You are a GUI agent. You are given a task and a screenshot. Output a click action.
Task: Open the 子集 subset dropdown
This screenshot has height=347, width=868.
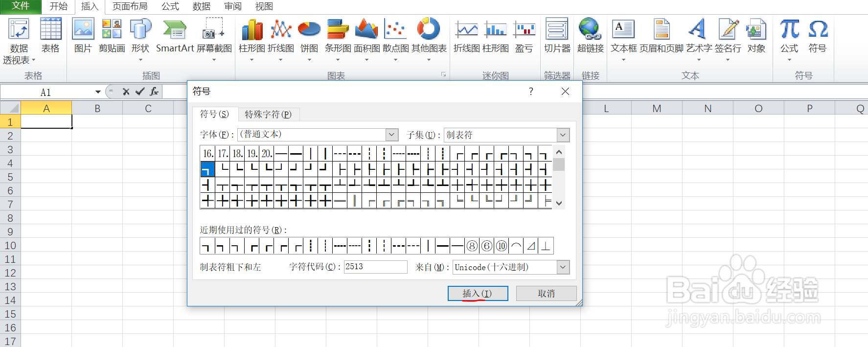point(563,135)
